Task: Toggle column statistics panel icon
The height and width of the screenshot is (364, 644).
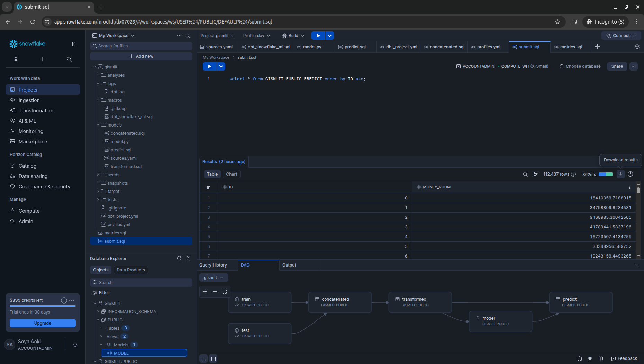Action: click(208, 187)
